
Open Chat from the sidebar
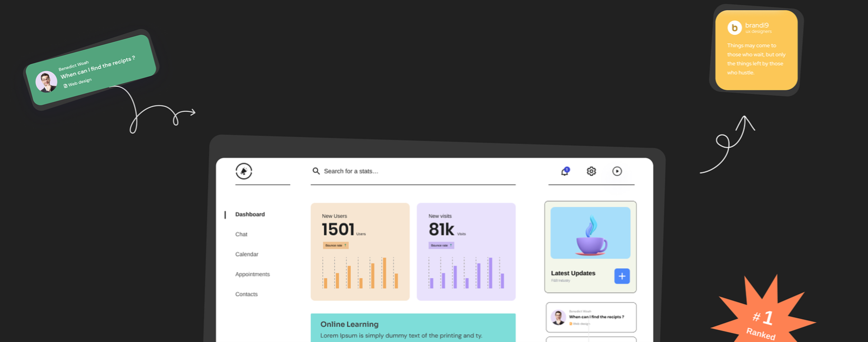241,235
